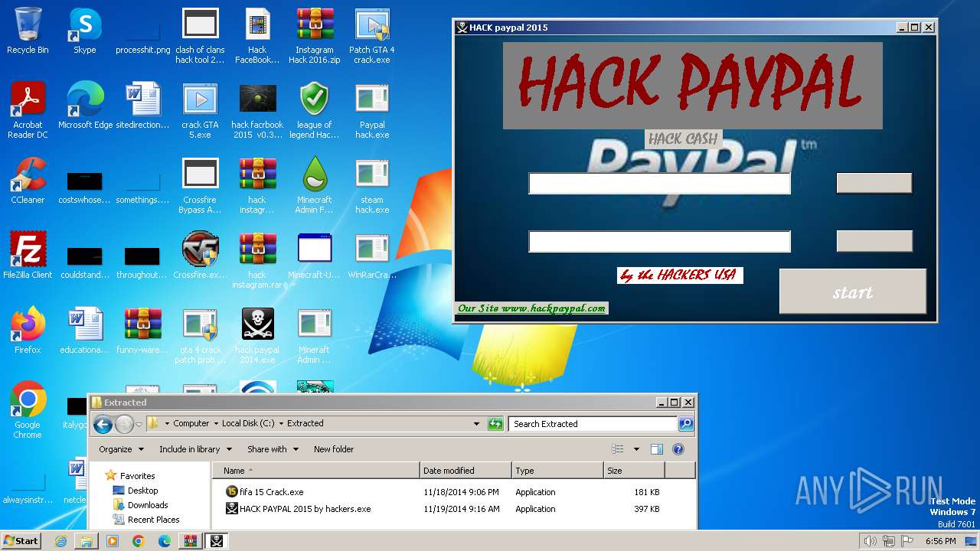
Task: Open the Share with dropdown
Action: [272, 449]
